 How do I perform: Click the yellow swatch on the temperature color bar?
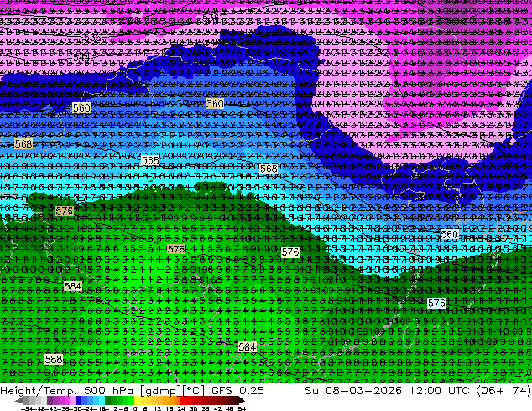[x=137, y=401]
